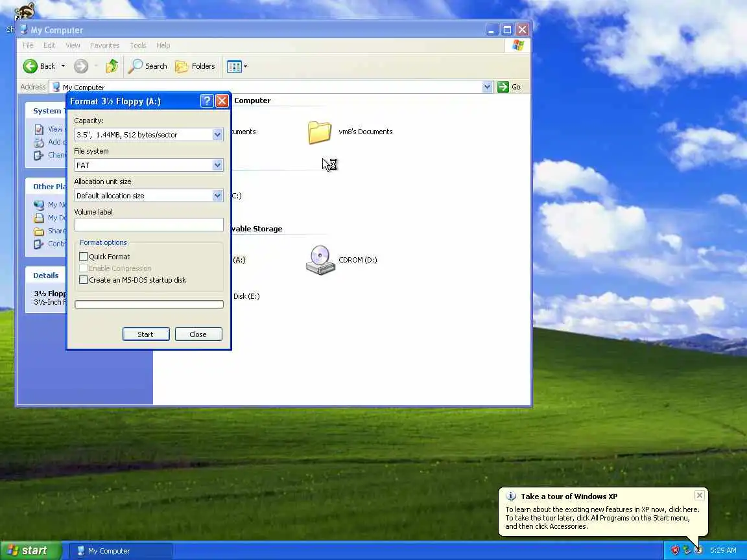The height and width of the screenshot is (560, 747).
Task: Expand the Capacity dropdown
Action: click(217, 135)
